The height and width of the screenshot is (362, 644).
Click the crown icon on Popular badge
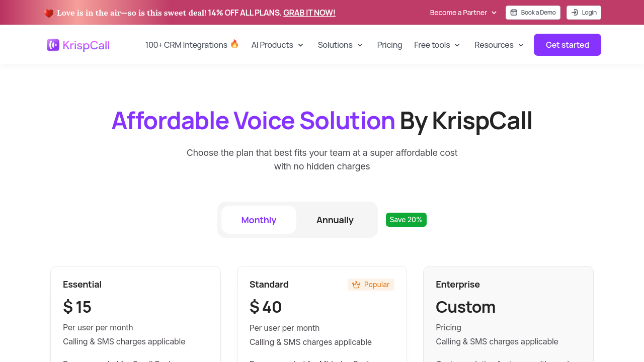pyautogui.click(x=356, y=285)
